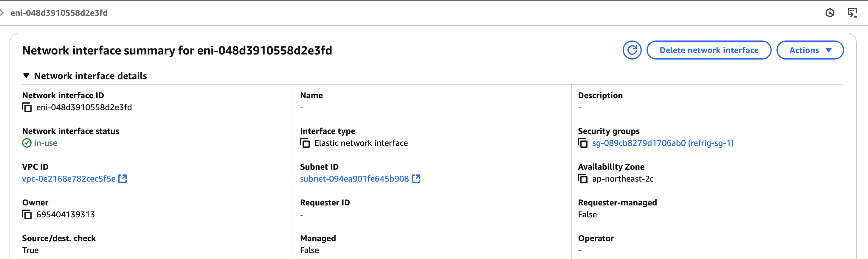Image resolution: width=868 pixels, height=259 pixels.
Task: Click Delete network interface button
Action: pos(709,50)
